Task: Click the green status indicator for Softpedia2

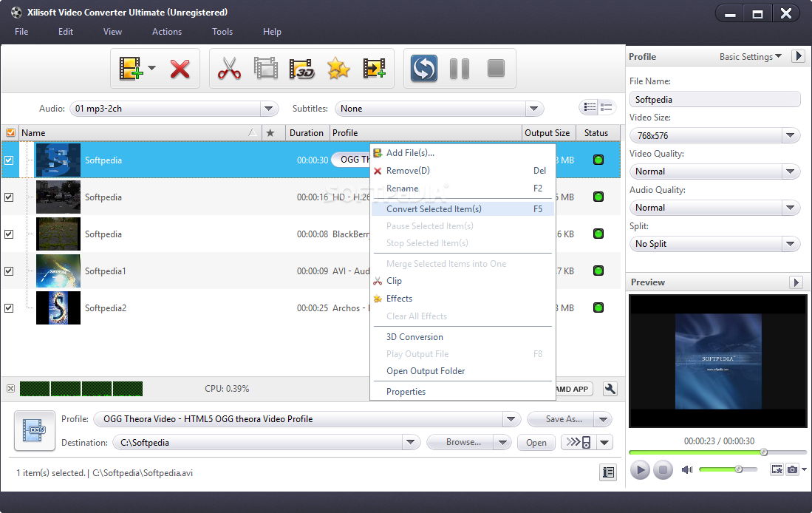Action: (x=598, y=308)
